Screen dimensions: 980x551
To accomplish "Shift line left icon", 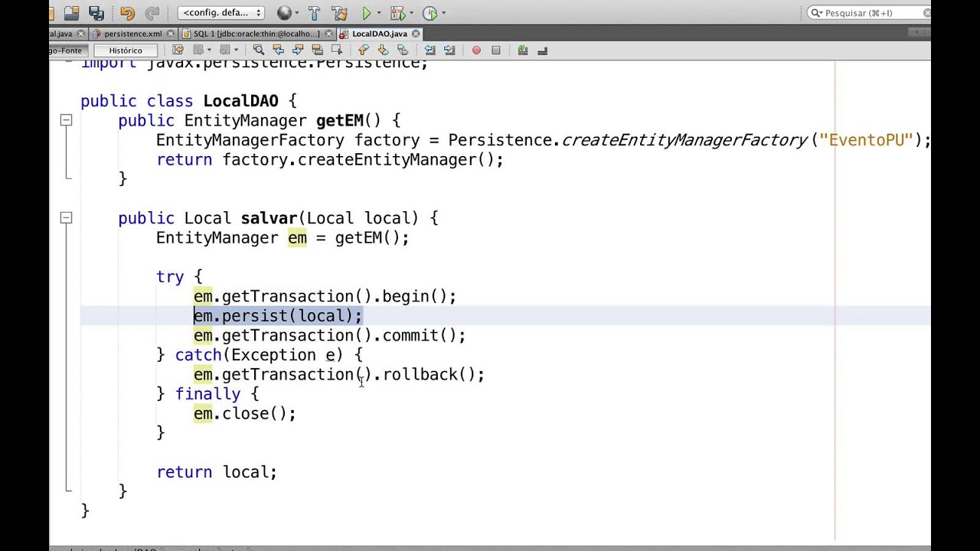I will coord(430,51).
